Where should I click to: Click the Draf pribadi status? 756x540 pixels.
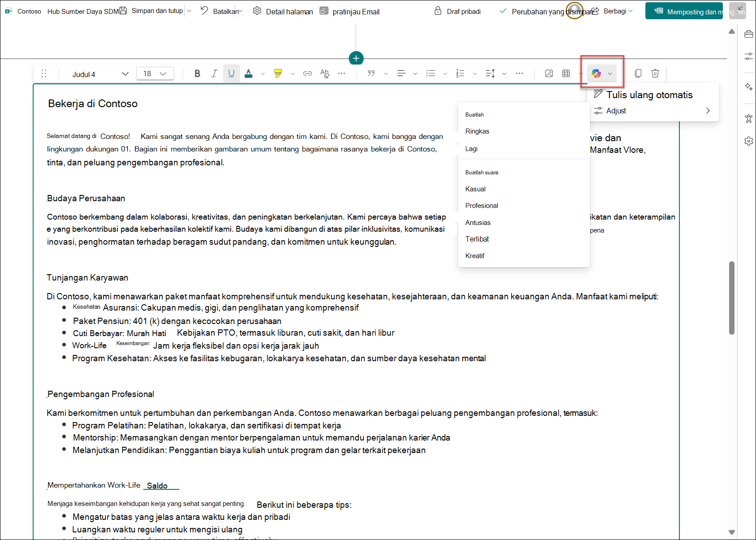(458, 11)
